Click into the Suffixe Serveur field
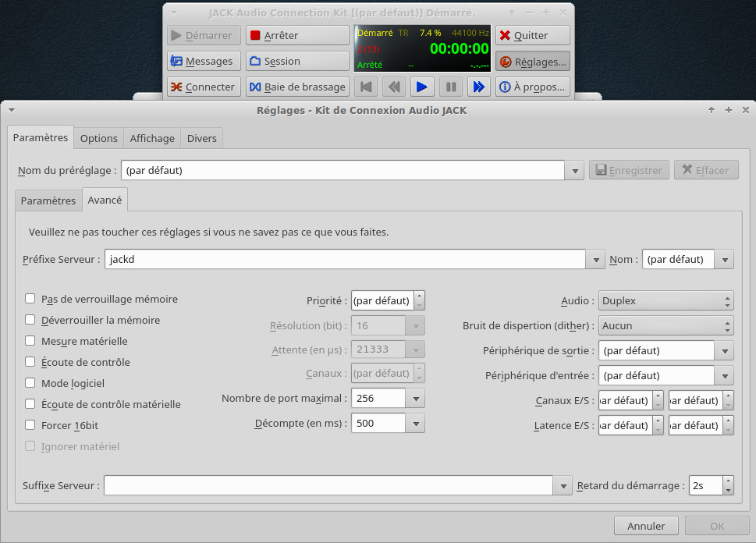The width and height of the screenshot is (756, 543). (328, 485)
